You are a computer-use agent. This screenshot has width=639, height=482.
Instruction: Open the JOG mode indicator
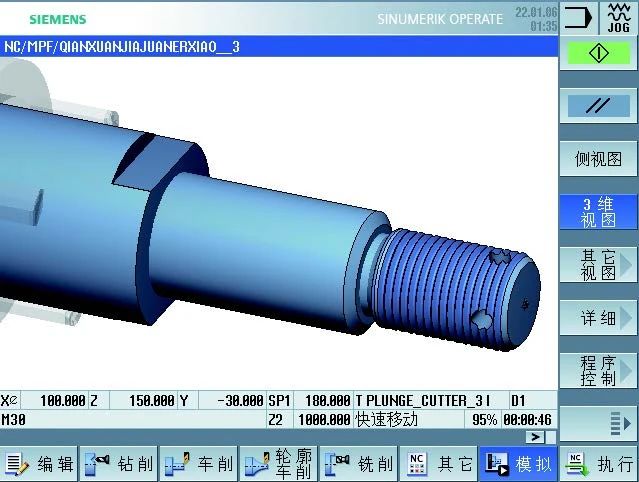tap(619, 17)
